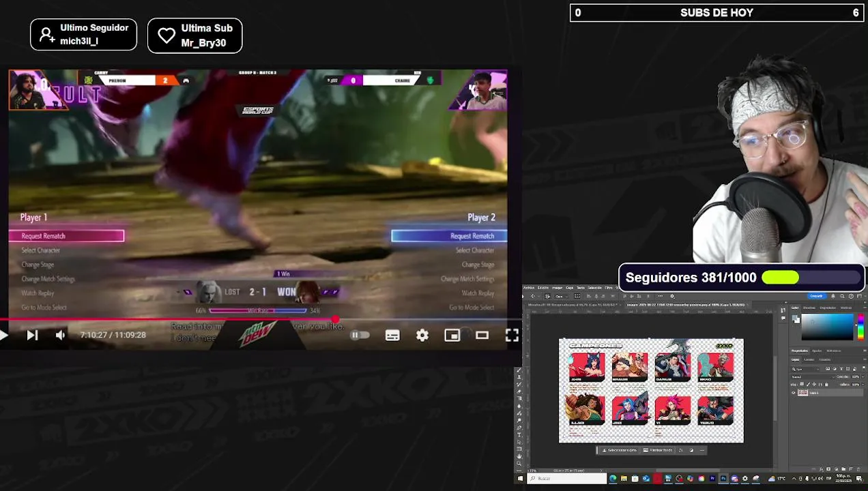Viewport: 868px width, 491px height.
Task: Open Photoshop notifications bell
Action: [833, 296]
